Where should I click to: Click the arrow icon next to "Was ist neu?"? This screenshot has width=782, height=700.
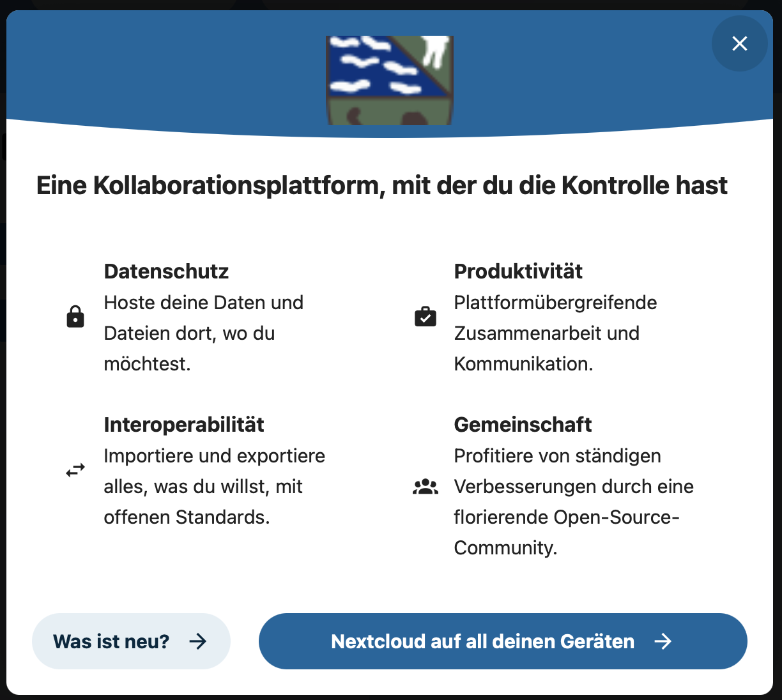(198, 641)
